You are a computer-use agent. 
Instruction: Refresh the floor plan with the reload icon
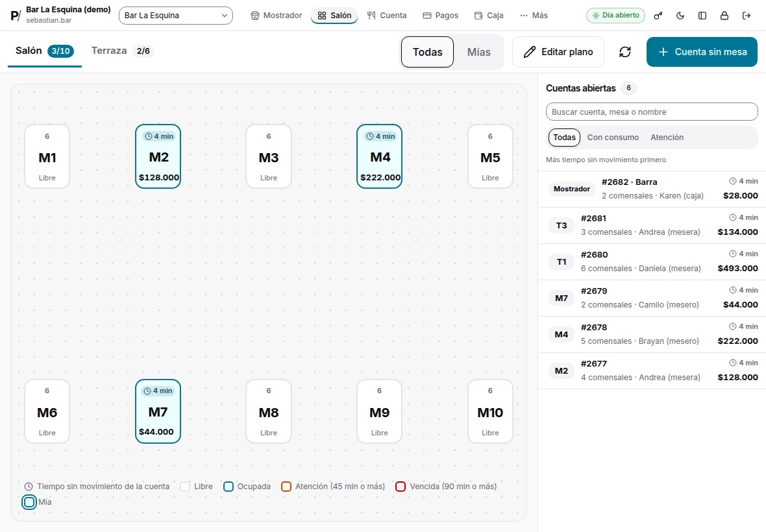pyautogui.click(x=625, y=52)
